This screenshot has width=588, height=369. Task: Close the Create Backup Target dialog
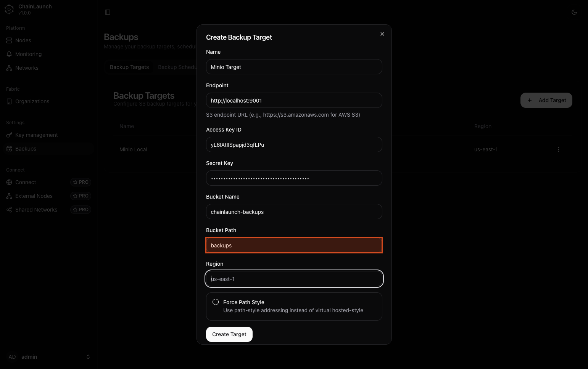pos(382,34)
